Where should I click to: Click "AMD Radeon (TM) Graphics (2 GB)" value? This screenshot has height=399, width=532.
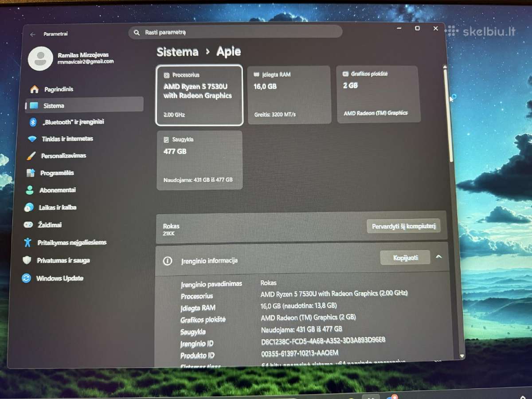308,317
